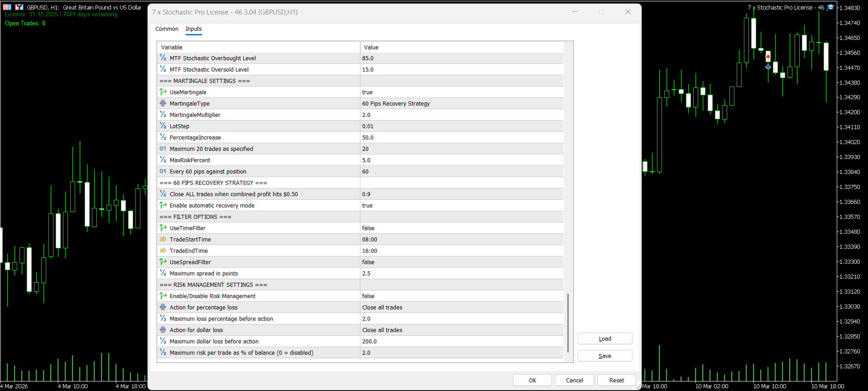The width and height of the screenshot is (868, 391).
Task: Click the UseSpreadFilter boolean icon
Action: [x=163, y=262]
